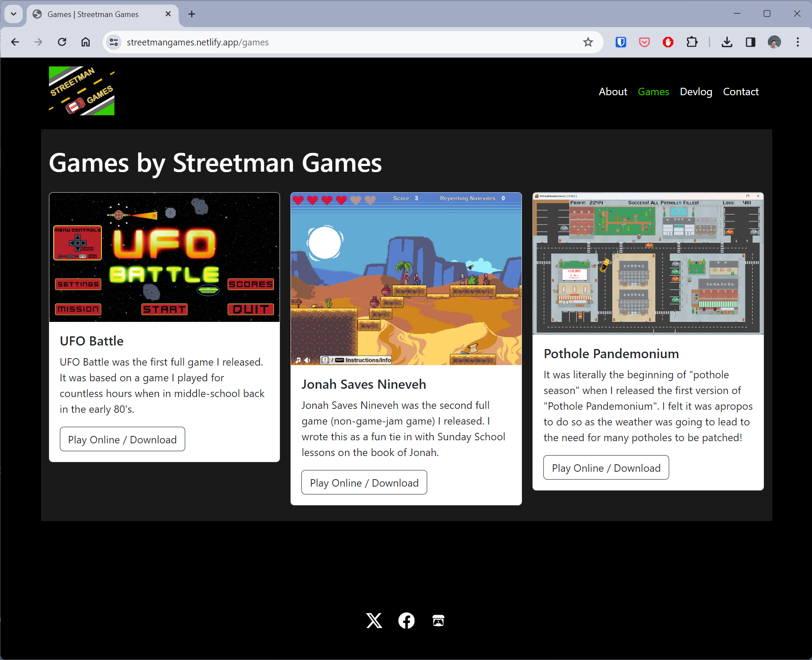
Task: Bookmark this page with the star icon
Action: click(588, 42)
